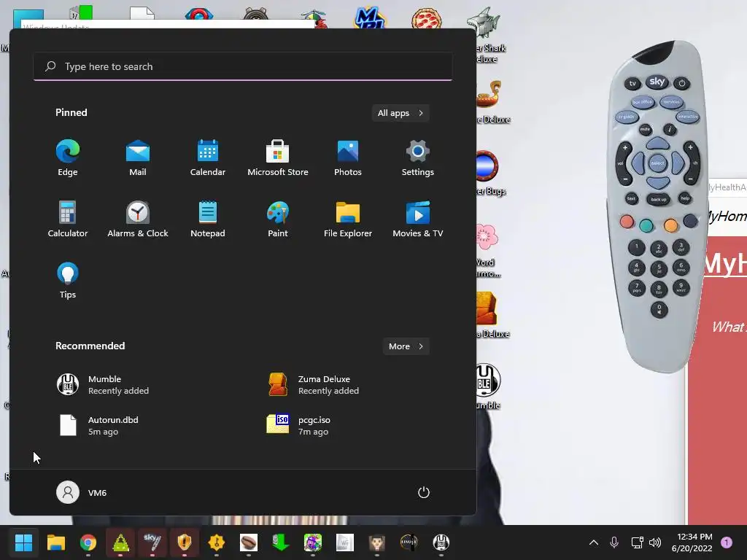
Task: Open the Linux app on the taskbar
Action: pyautogui.click(x=409, y=542)
